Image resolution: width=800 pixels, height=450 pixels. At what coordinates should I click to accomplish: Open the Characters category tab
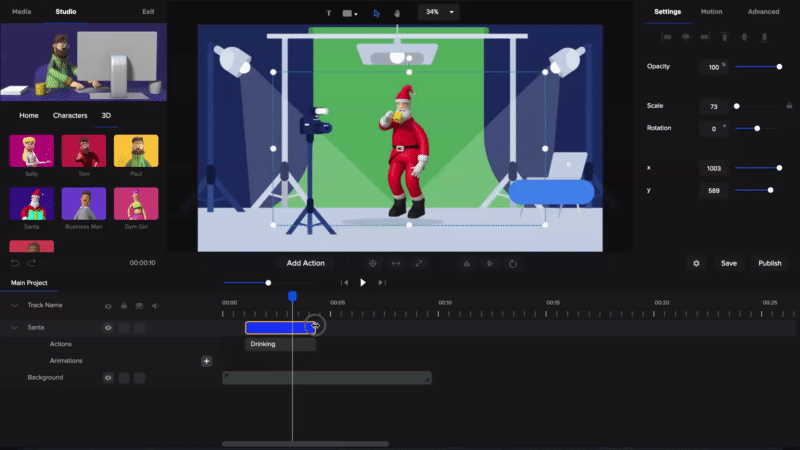click(x=70, y=115)
